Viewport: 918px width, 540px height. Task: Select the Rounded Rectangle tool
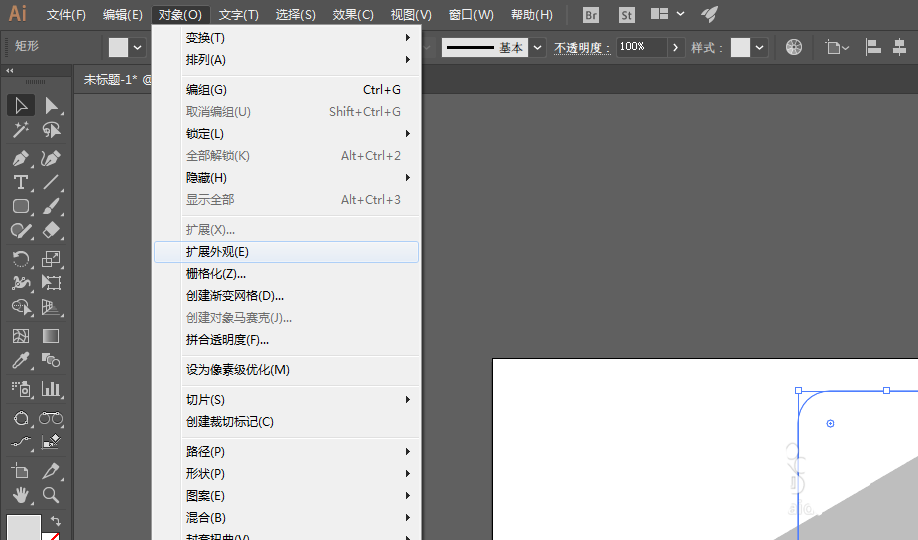tap(21, 206)
